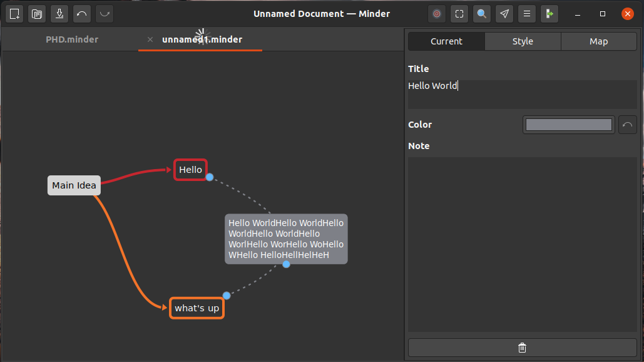The width and height of the screenshot is (644, 362).
Task: Undo the last change
Action: (x=82, y=14)
